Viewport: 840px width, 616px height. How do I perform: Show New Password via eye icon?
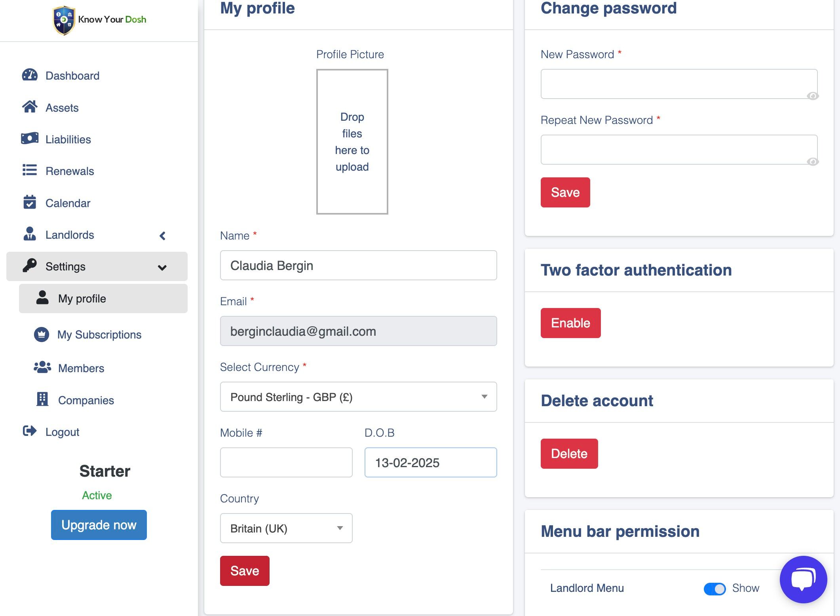click(812, 96)
